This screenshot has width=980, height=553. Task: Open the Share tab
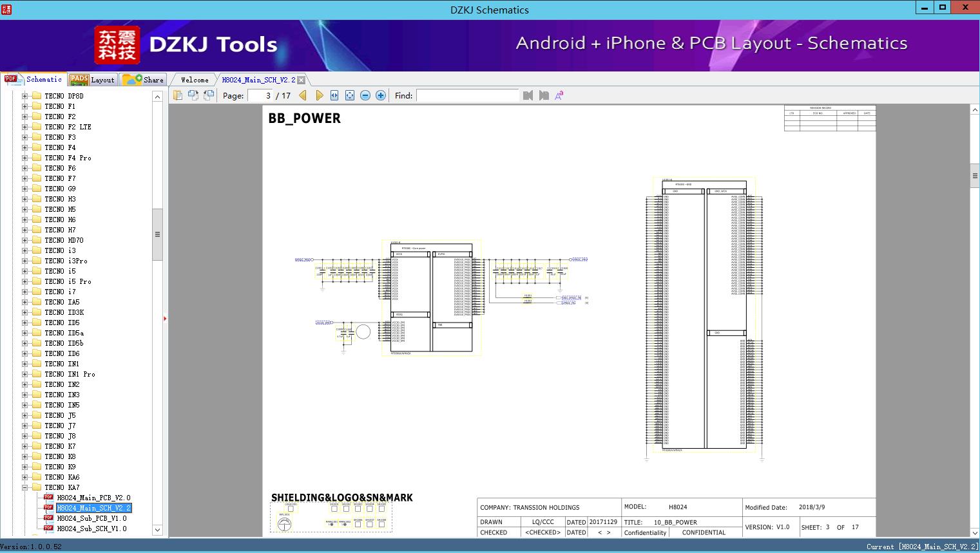point(143,80)
